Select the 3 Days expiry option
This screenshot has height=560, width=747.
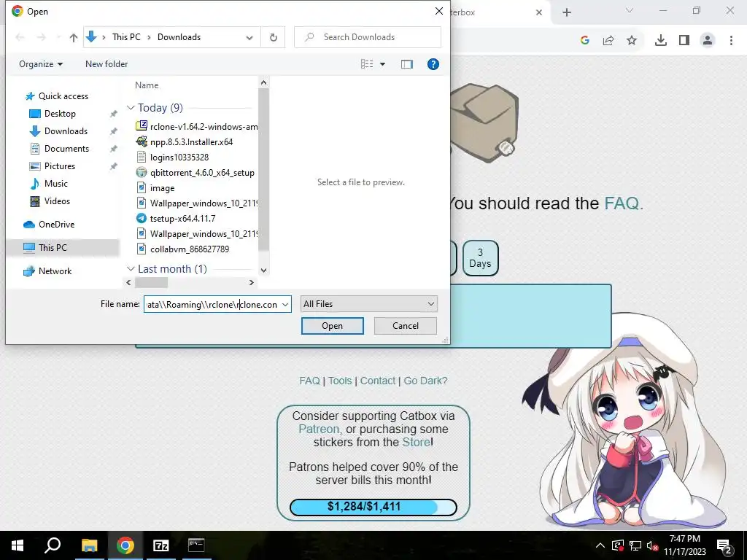[x=480, y=258]
